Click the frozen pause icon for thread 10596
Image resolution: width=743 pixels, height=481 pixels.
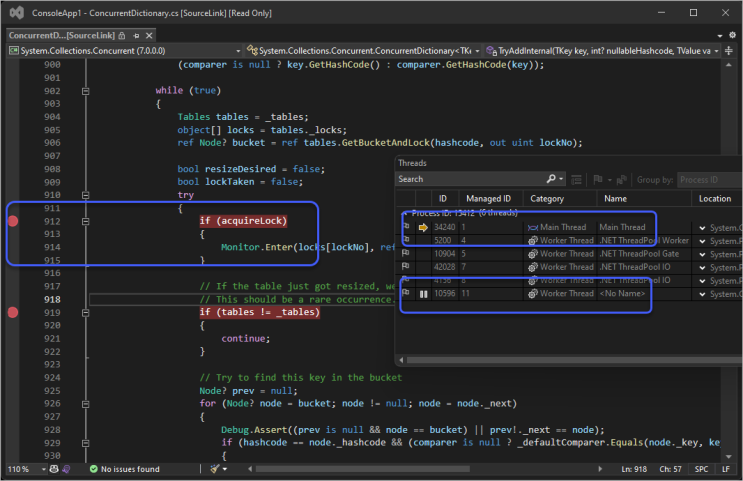click(423, 295)
